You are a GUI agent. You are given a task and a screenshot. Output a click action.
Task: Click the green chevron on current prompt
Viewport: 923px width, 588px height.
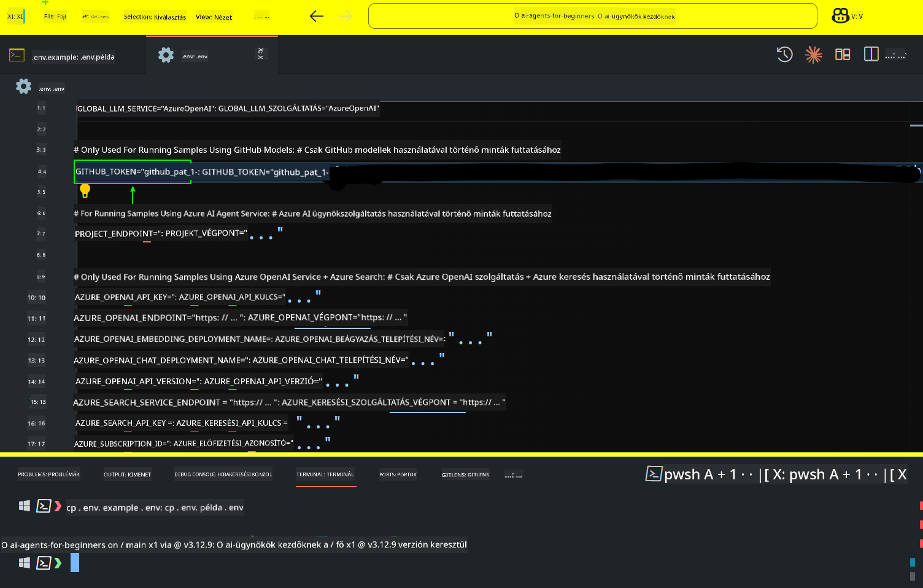(58, 563)
